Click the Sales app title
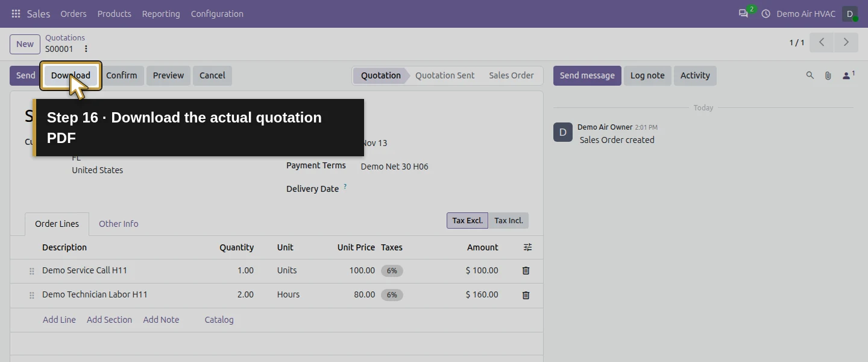 coord(39,14)
